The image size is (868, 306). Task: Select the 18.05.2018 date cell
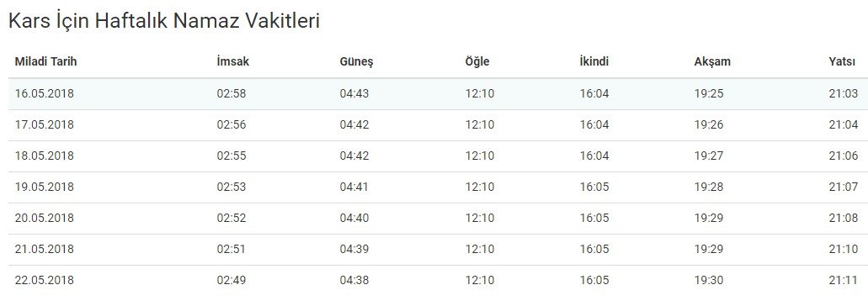[45, 156]
